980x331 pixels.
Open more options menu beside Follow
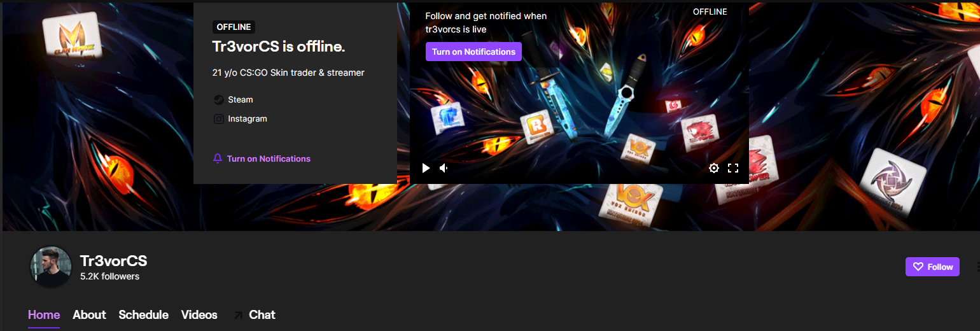[977, 267]
